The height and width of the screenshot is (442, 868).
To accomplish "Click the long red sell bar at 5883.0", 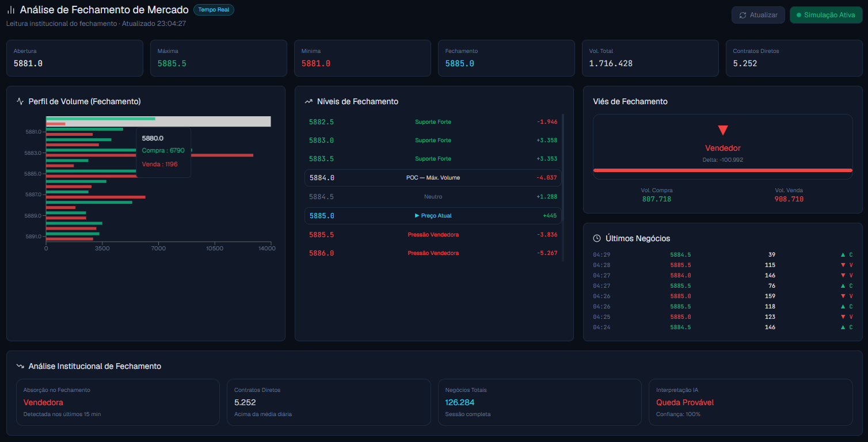I will [x=150, y=155].
